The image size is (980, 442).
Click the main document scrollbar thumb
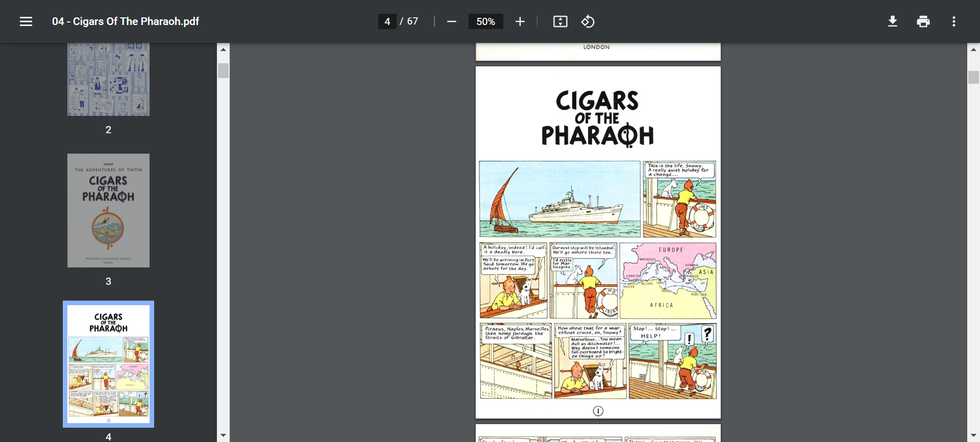(x=973, y=77)
